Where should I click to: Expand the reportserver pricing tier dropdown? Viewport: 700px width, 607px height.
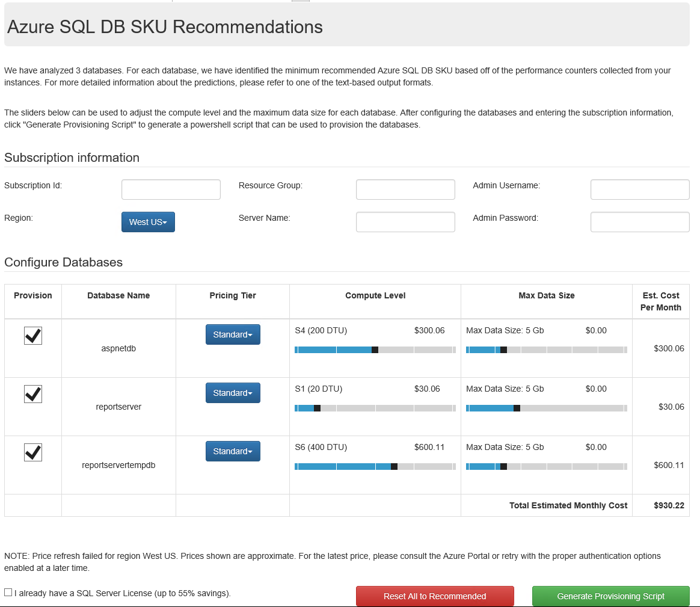pos(233,393)
